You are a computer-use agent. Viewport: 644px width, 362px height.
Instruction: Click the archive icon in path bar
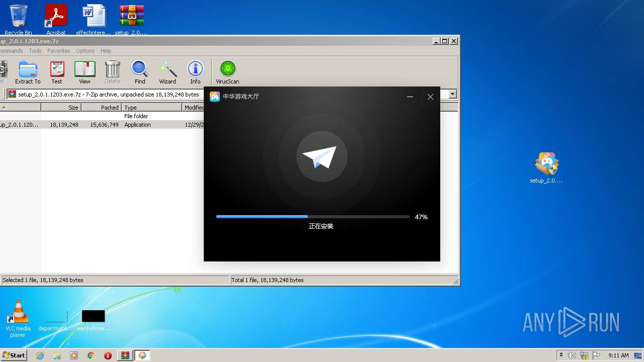pyautogui.click(x=12, y=94)
